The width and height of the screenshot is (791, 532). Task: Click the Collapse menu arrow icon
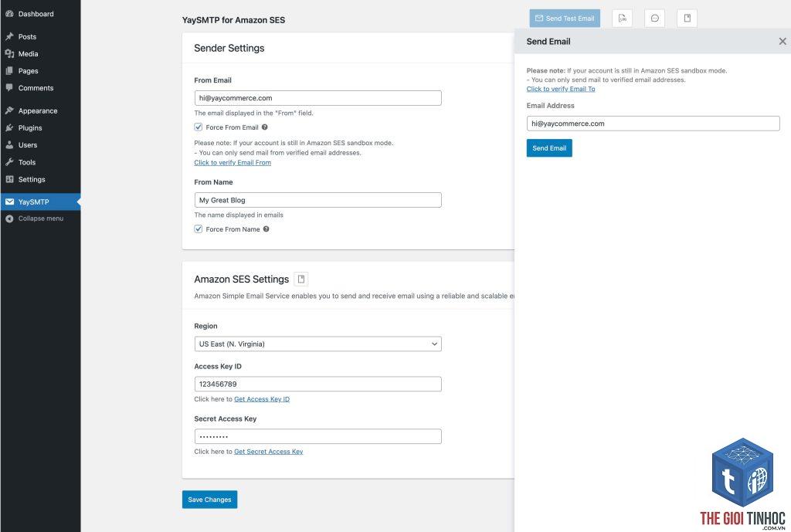pyautogui.click(x=9, y=219)
